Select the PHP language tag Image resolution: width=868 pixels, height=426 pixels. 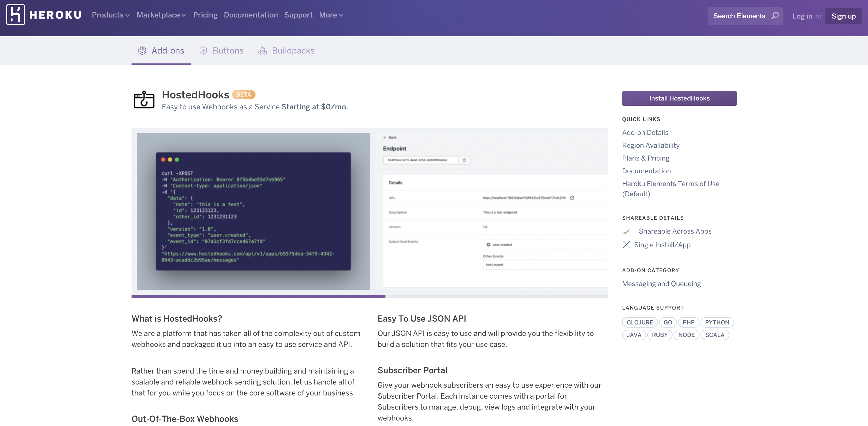tap(688, 323)
